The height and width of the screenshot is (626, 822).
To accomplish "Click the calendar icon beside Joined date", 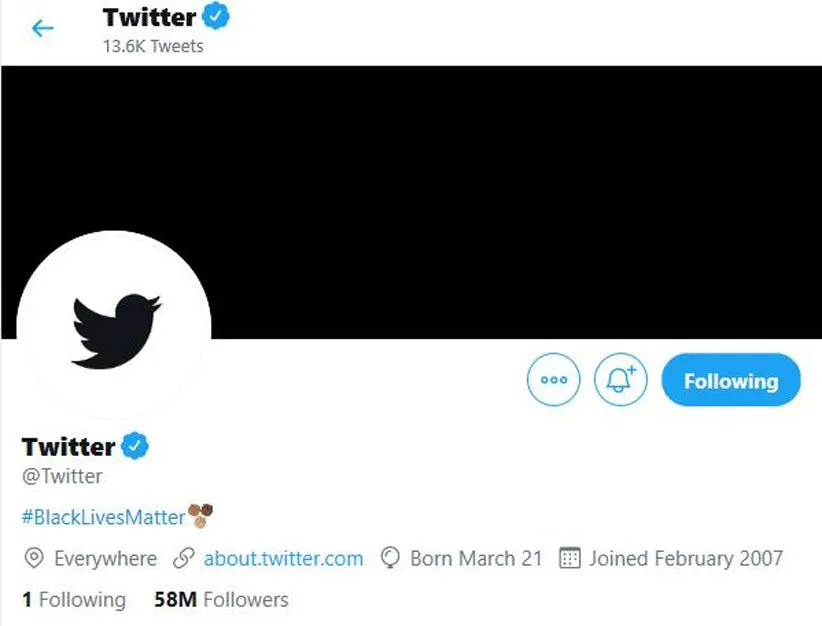I will coord(569,558).
